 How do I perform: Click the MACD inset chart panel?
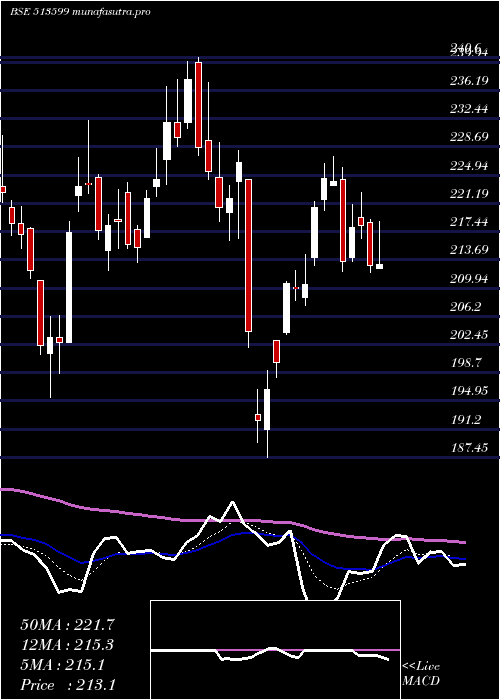coord(275,650)
